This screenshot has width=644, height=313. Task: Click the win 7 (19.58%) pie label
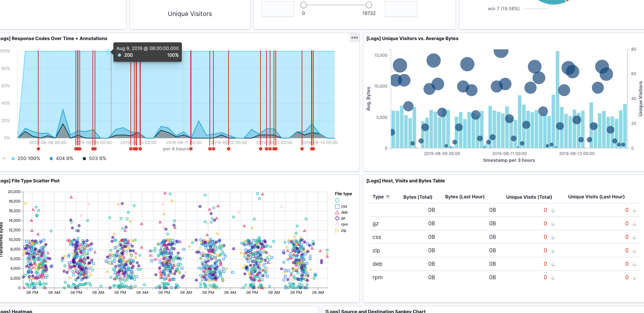click(504, 9)
